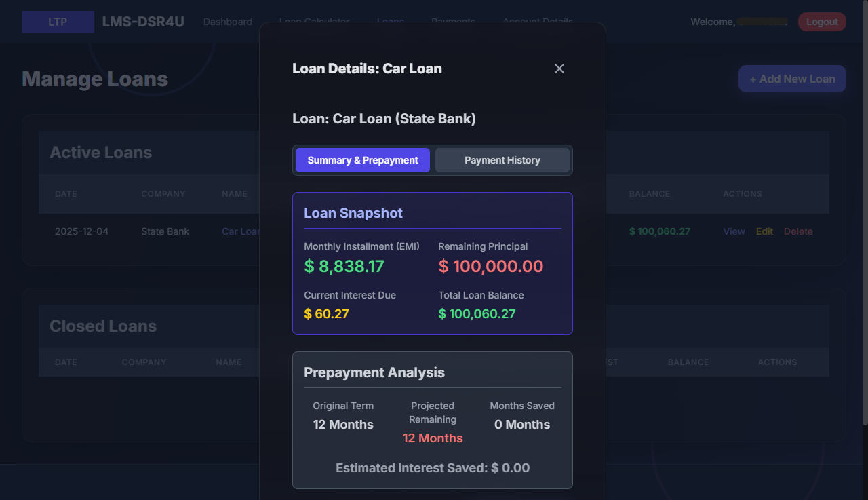This screenshot has height=500, width=868.
Task: Edit the State Bank Car Loan
Action: point(764,231)
